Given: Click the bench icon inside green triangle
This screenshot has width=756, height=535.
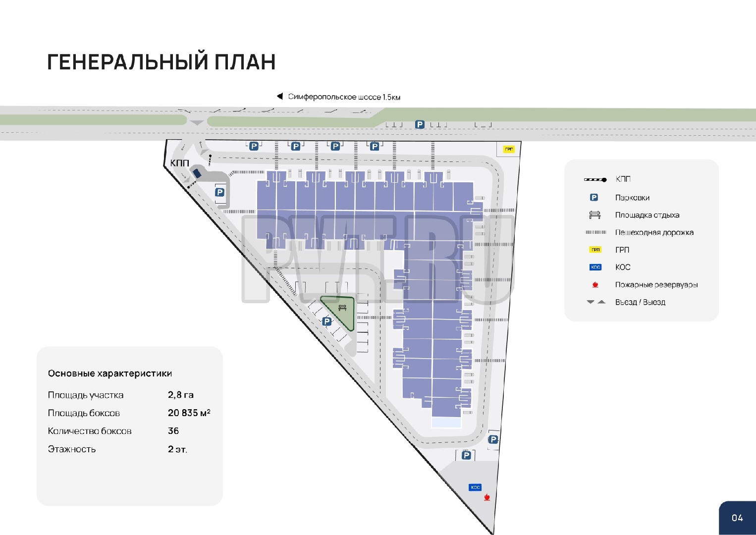Looking at the screenshot, I should click(342, 308).
